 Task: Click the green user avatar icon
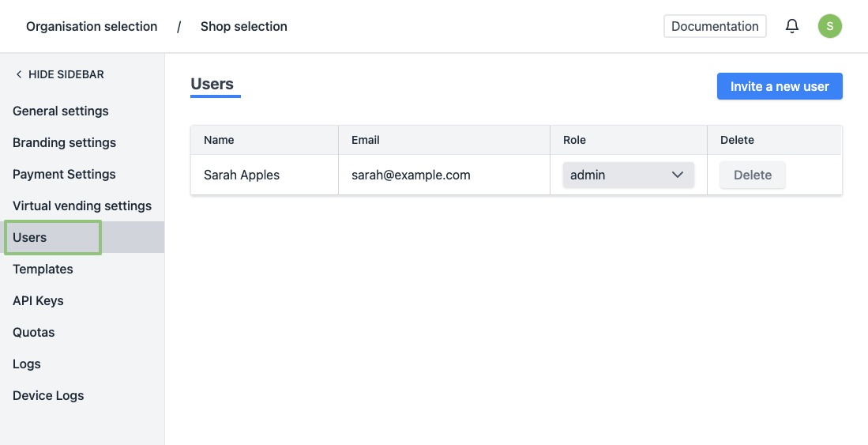(829, 26)
